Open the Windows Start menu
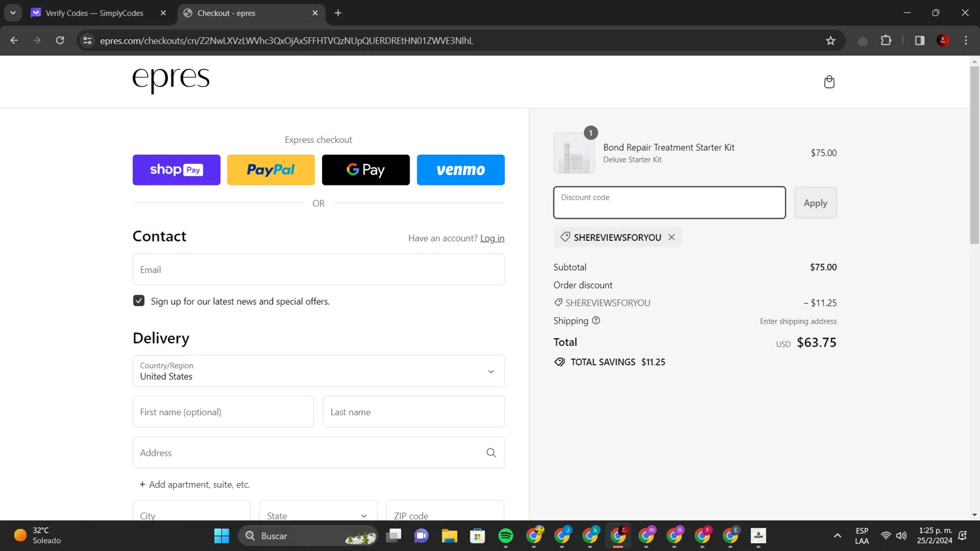 [x=221, y=535]
